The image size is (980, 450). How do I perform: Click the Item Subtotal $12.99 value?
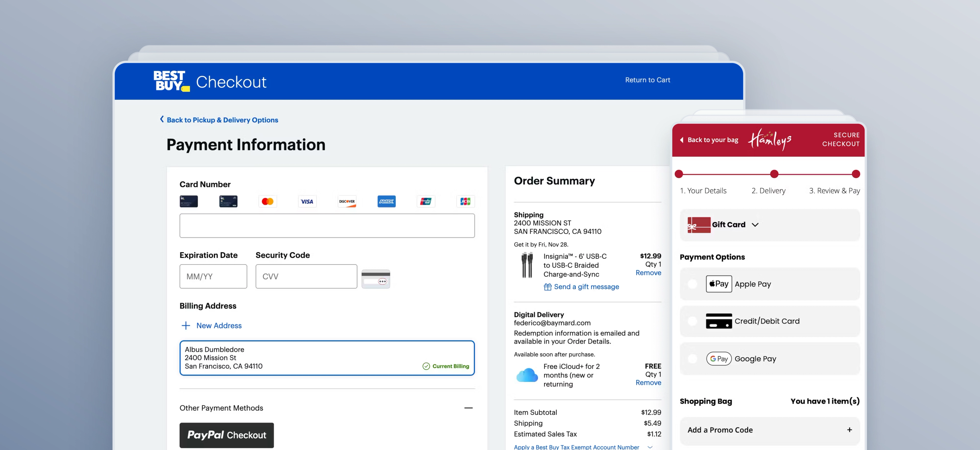(651, 412)
